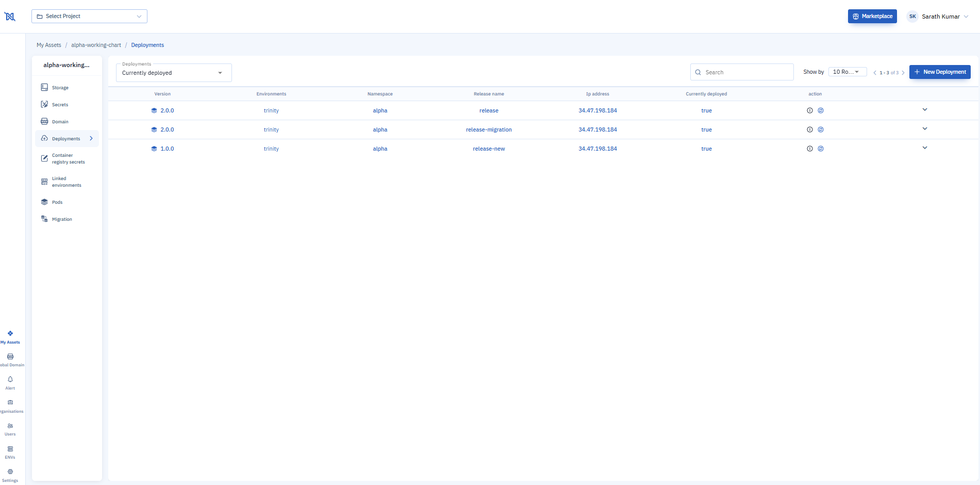Click the Environments column header
This screenshot has width=980, height=485.
point(271,94)
